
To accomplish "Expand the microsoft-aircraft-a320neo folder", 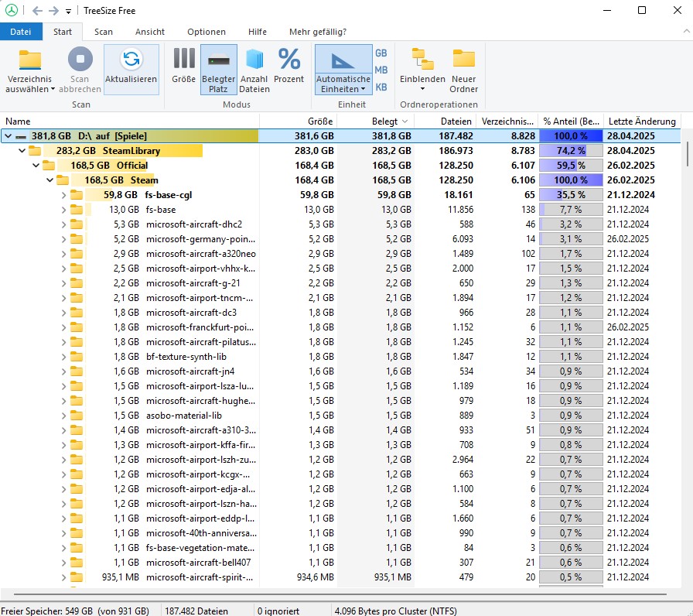I will coord(64,254).
